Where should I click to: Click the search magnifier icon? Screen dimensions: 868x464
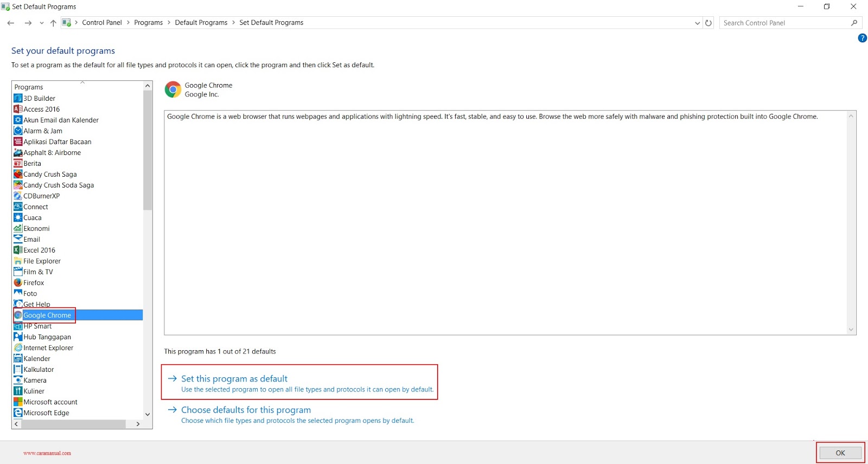tap(854, 23)
